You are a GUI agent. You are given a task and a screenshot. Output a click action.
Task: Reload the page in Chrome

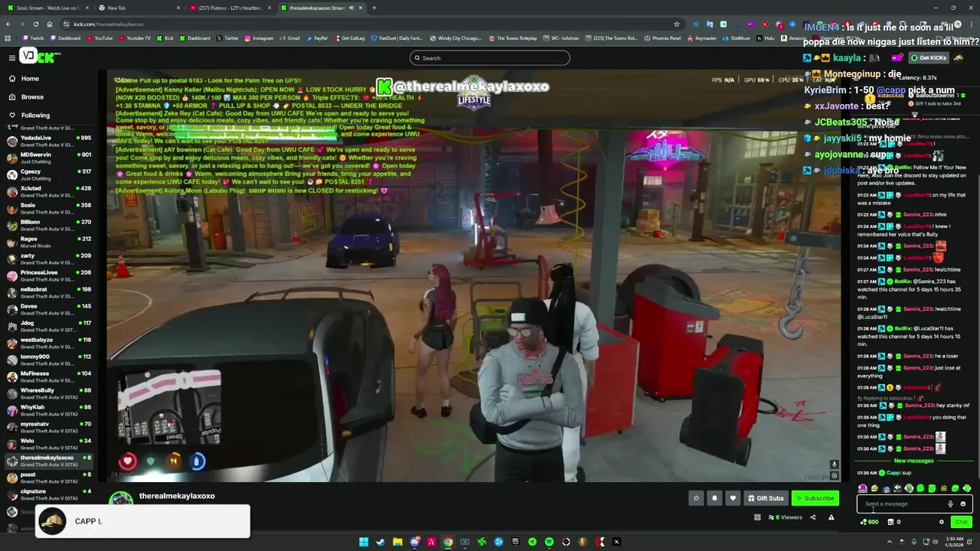pyautogui.click(x=36, y=24)
